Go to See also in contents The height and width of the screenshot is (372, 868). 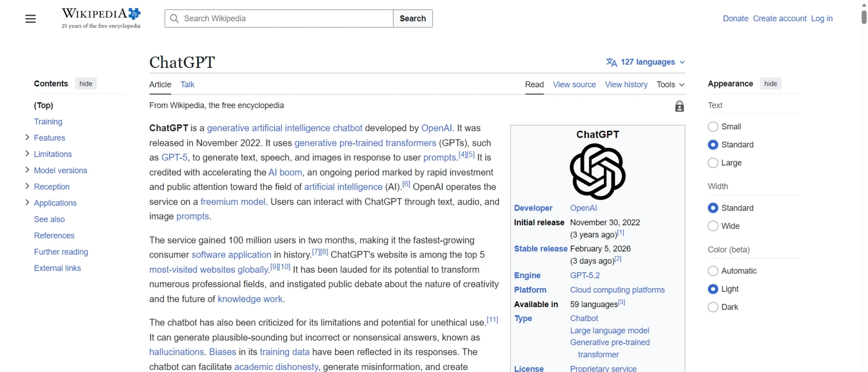49,219
